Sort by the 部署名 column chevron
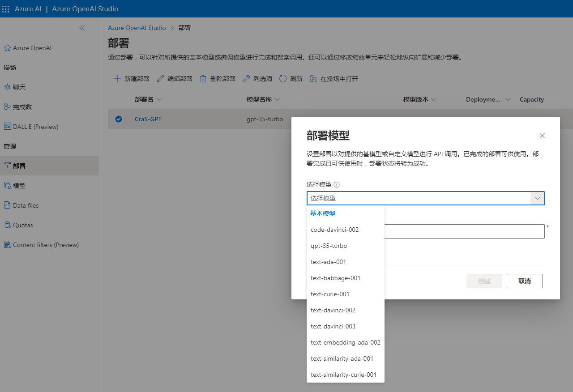This screenshot has height=392, width=573. pyautogui.click(x=159, y=99)
